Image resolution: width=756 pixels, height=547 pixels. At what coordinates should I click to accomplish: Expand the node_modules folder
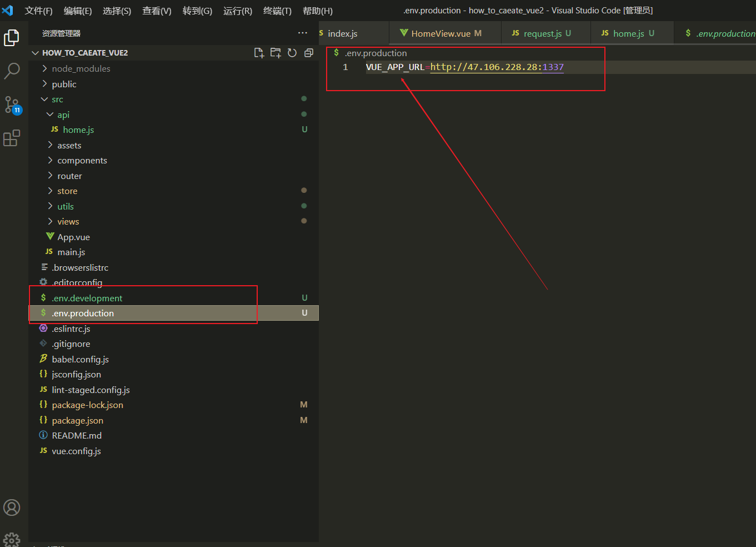tap(174, 68)
